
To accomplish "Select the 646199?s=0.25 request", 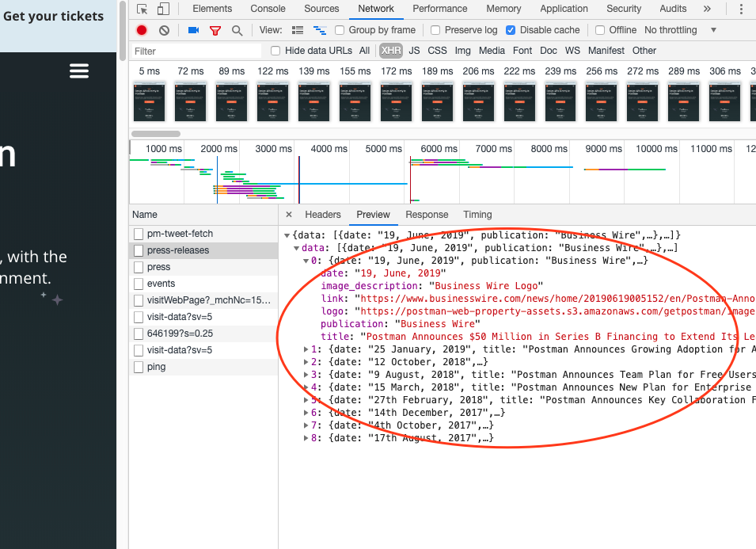I will [204, 334].
